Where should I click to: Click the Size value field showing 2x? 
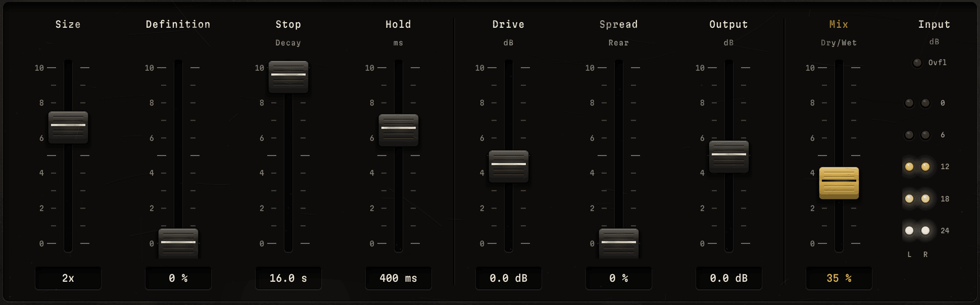68,278
